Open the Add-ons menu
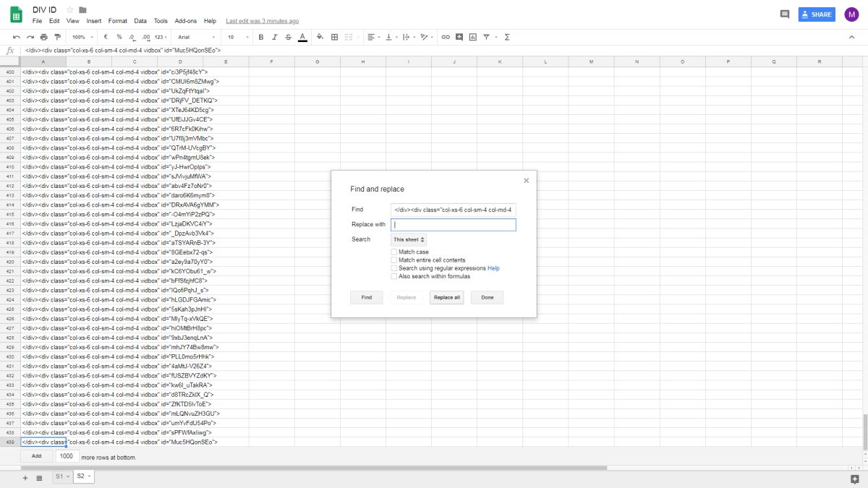868x488 pixels. pyautogui.click(x=186, y=21)
